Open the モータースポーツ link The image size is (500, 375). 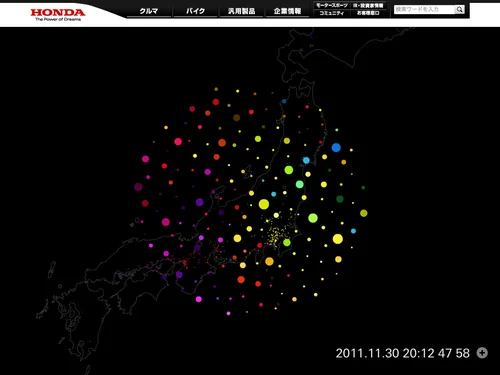(x=332, y=5)
